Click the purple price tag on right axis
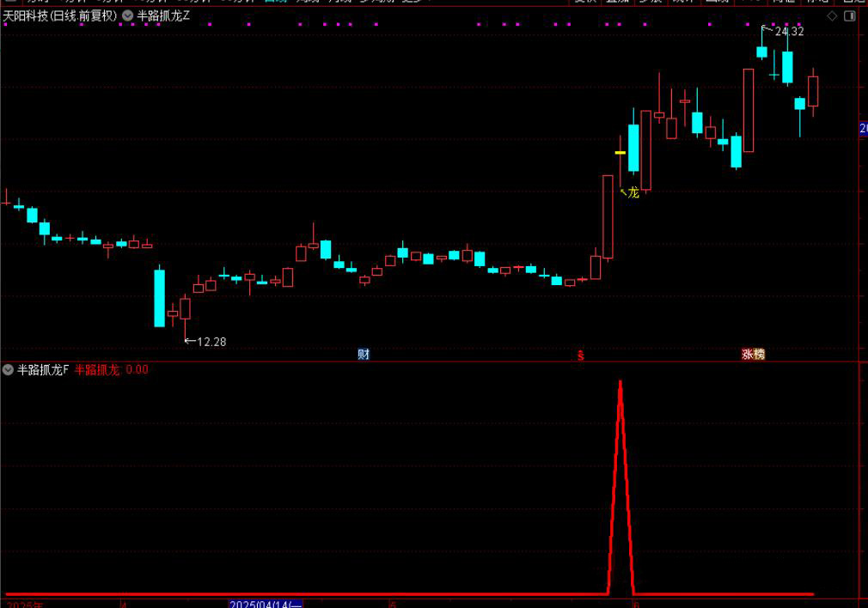The height and width of the screenshot is (608, 868). (863, 128)
